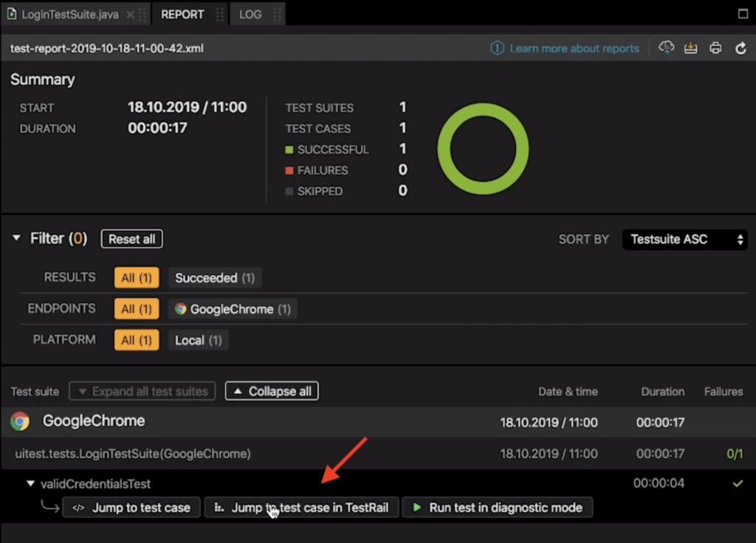Click the 0/1 failures count

pos(735,454)
